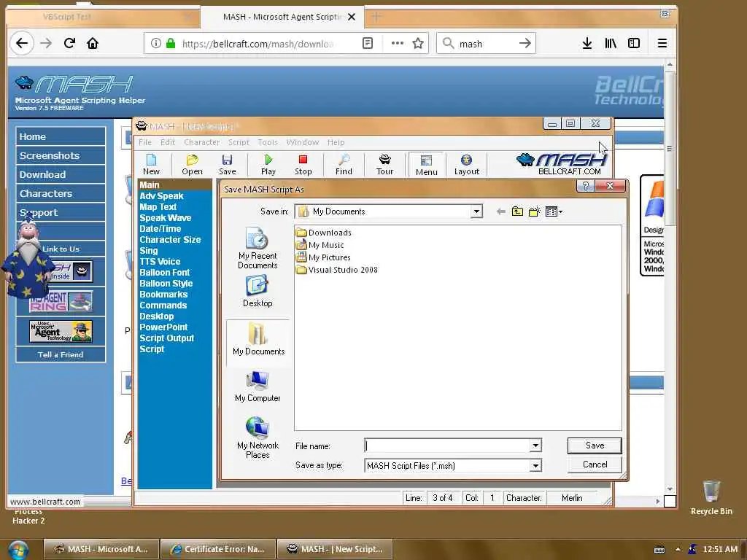Click the dialog Help question mark button
This screenshot has width=747, height=560.
pos(586,186)
